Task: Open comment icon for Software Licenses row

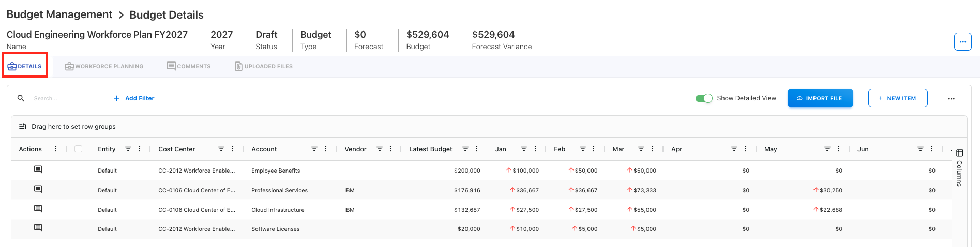Action: pyautogui.click(x=38, y=228)
